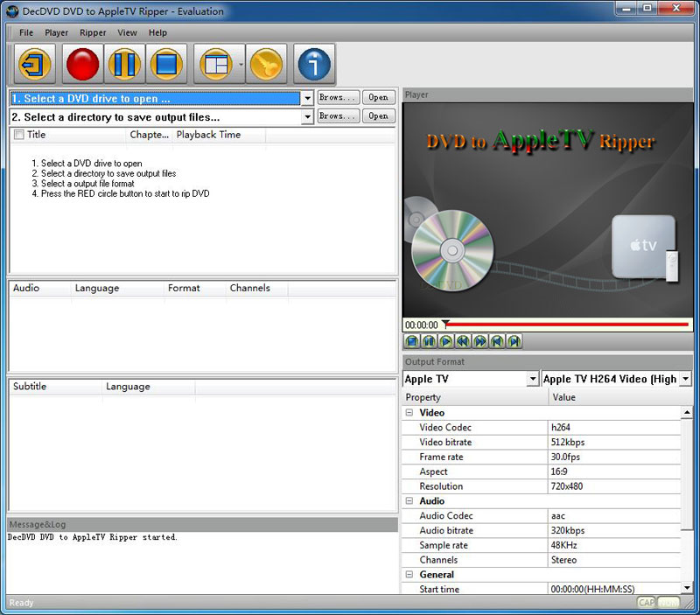
Task: Select the Frame rate 30.0fps value
Action: (x=614, y=457)
